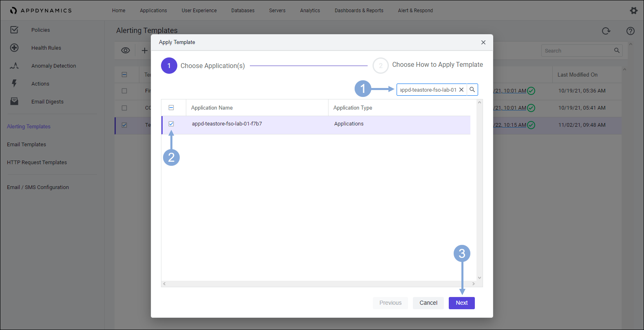Click the Cancel button
Viewport: 644px width, 330px height.
[x=428, y=303]
